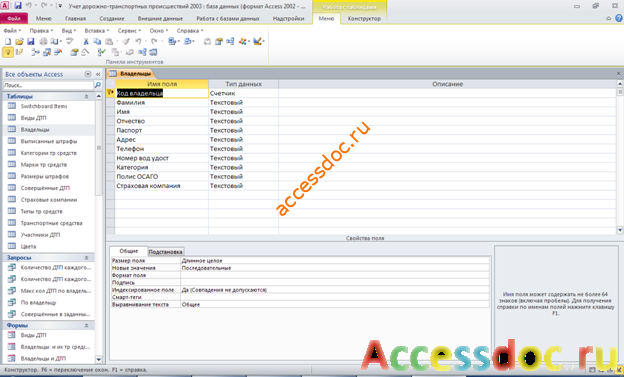The width and height of the screenshot is (624, 377).
Task: Click the Indexes icon beside the key
Action: (19, 52)
